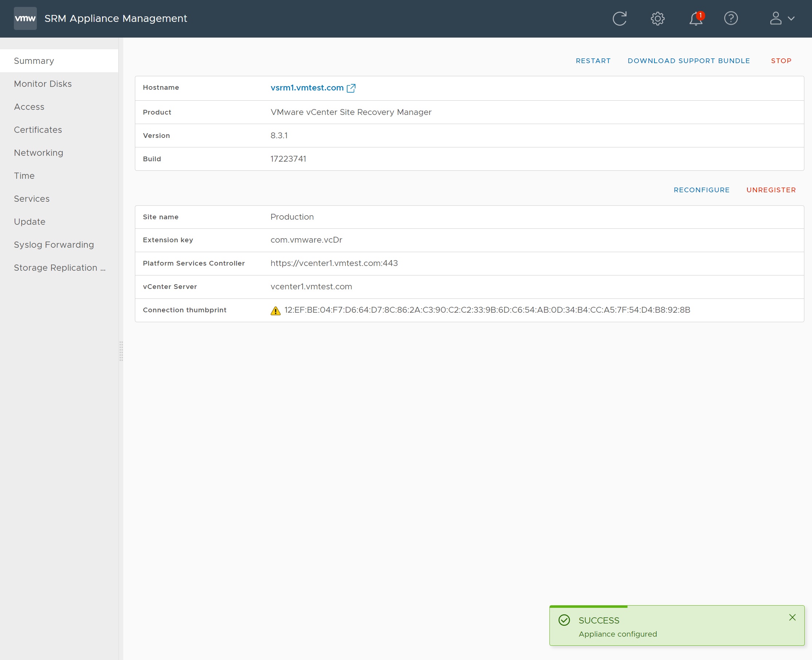Open the notifications bell icon
812x660 pixels.
coord(695,19)
